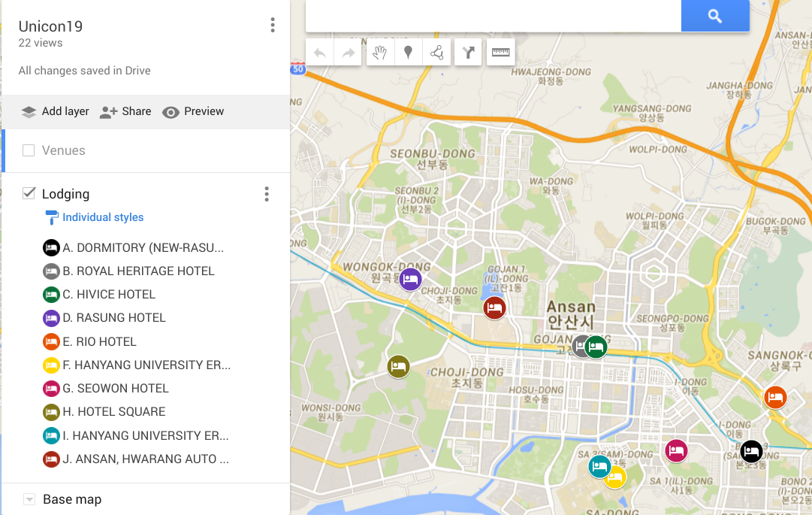Click the Base map label
Viewport: 812px width, 515px height.
[72, 499]
